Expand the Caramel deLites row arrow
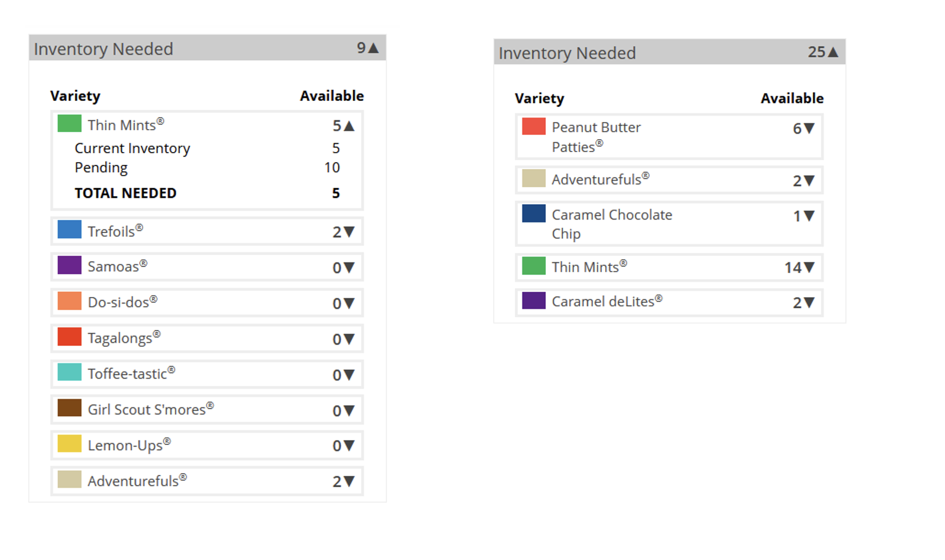This screenshot has width=945, height=560. (809, 303)
